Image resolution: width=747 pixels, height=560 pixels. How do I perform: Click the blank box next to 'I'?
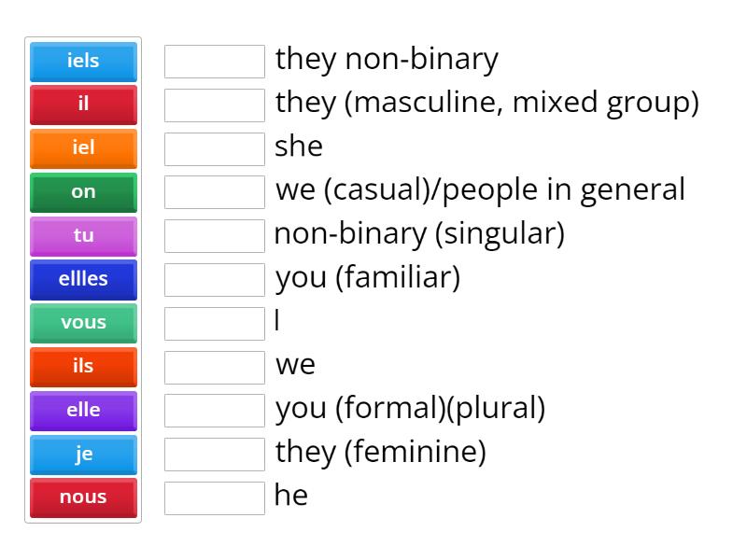[215, 324]
